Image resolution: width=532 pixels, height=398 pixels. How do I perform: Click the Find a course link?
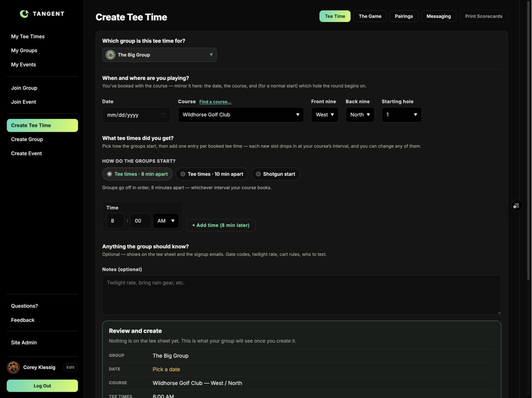tap(215, 102)
